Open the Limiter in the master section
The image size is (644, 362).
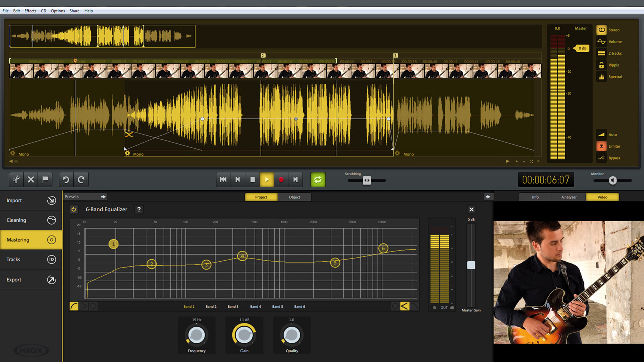[x=601, y=146]
